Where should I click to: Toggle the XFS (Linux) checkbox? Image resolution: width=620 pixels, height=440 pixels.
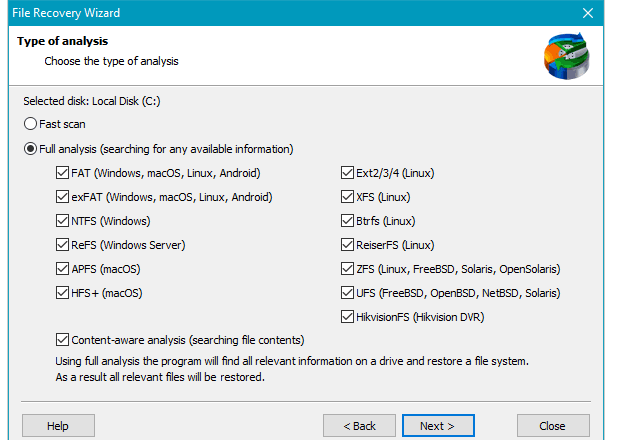pyautogui.click(x=347, y=197)
